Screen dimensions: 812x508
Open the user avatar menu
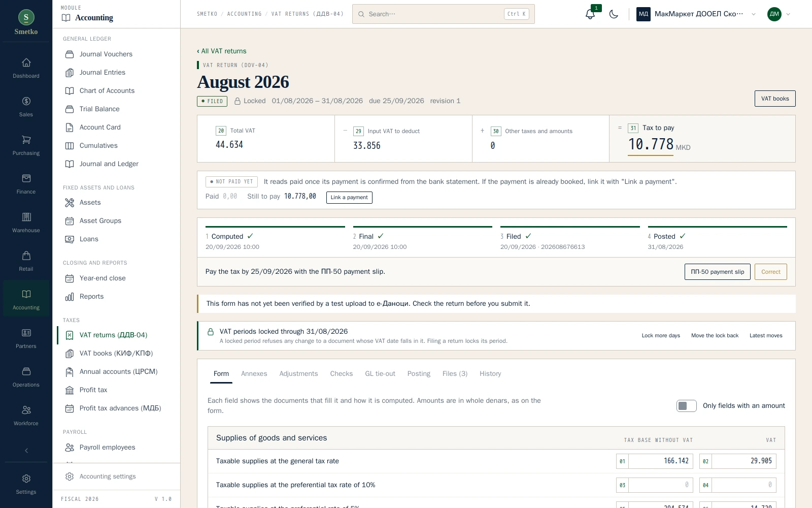point(779,14)
